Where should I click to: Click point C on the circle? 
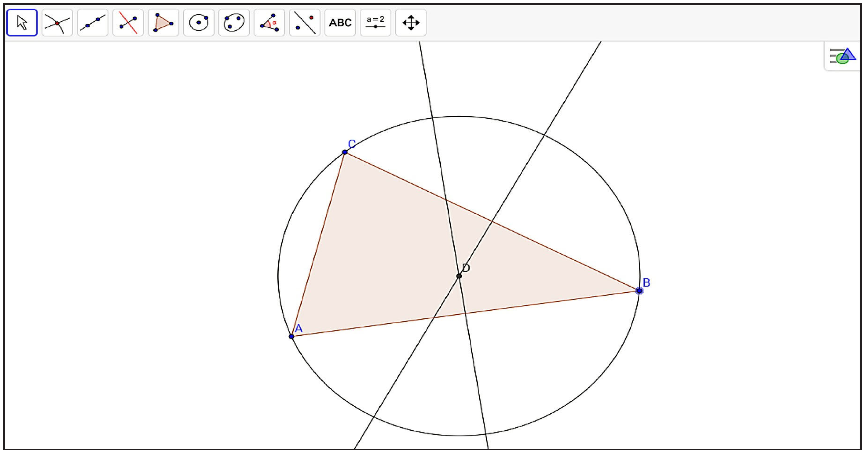tap(345, 152)
